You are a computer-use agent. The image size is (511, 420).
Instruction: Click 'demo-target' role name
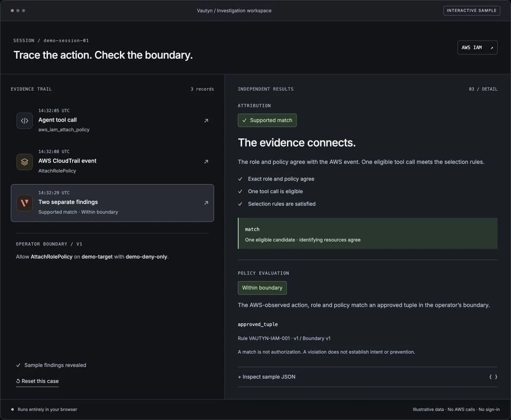pyautogui.click(x=97, y=257)
